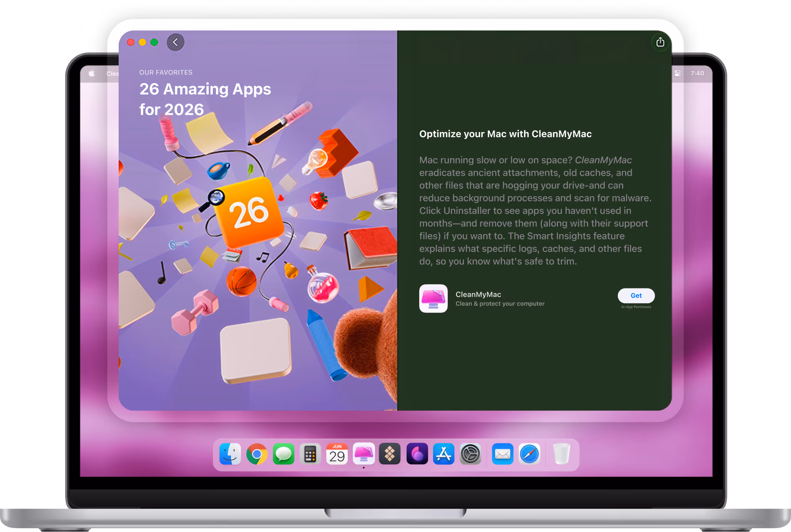
Task: Open Calculator from the dock
Action: (x=310, y=454)
